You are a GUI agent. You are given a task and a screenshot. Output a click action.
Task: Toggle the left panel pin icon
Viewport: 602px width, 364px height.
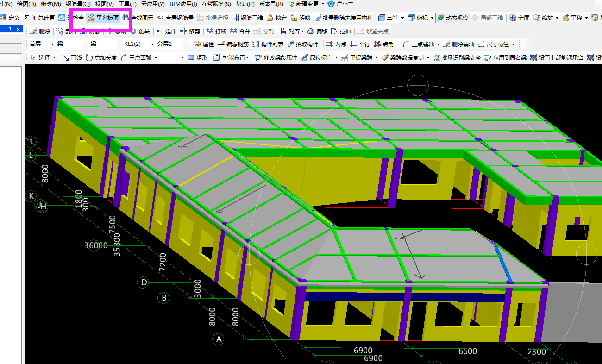point(10,29)
